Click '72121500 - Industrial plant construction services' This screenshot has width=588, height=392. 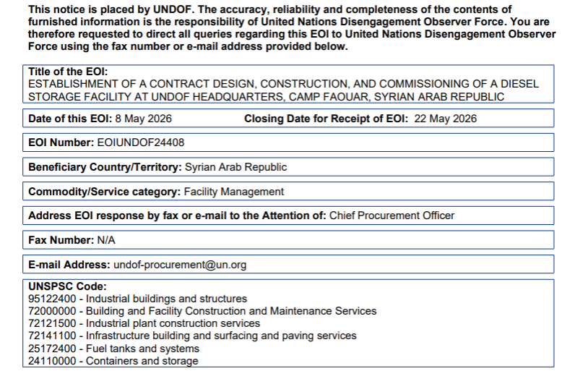click(144, 323)
